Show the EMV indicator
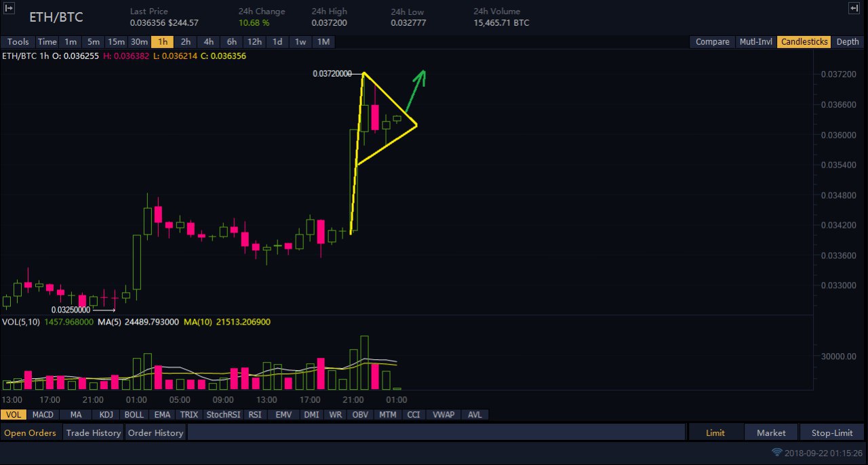The width and height of the screenshot is (868, 465). (283, 414)
